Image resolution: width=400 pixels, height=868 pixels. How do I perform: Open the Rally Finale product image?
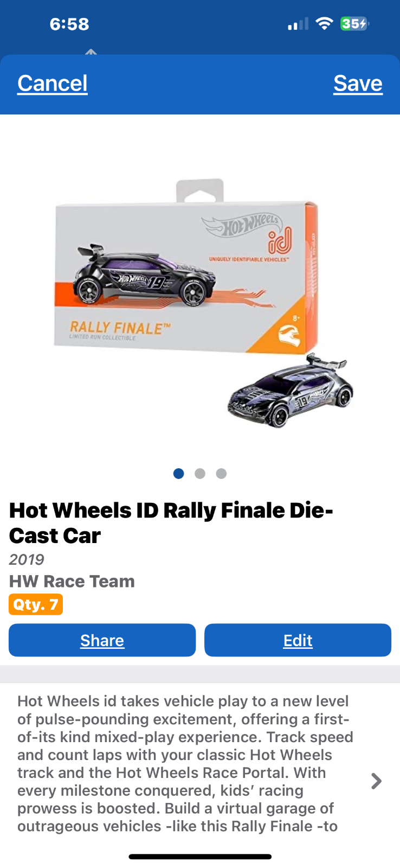point(200,301)
